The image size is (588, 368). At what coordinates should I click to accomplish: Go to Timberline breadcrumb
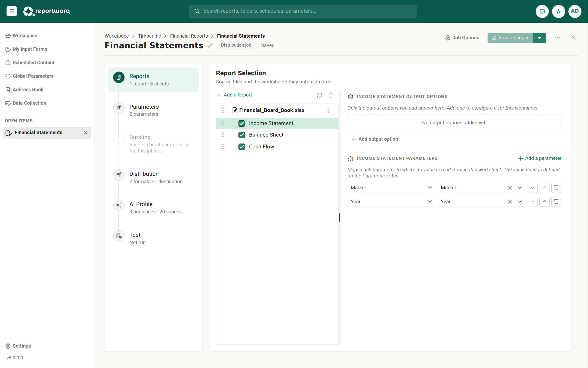[149, 36]
